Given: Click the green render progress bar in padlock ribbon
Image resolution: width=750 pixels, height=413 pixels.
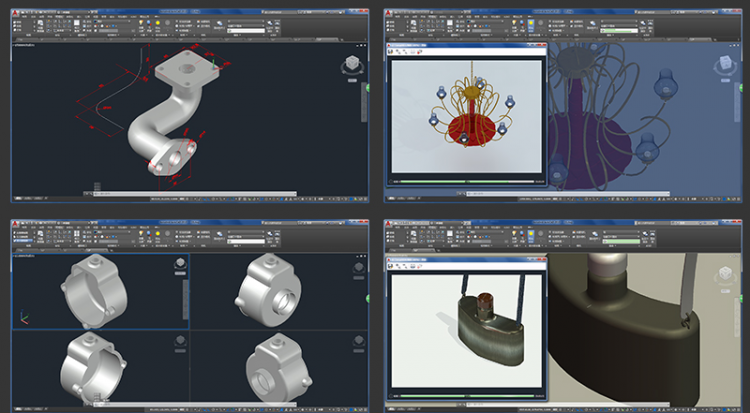Looking at the screenshot, I should 621,242.
